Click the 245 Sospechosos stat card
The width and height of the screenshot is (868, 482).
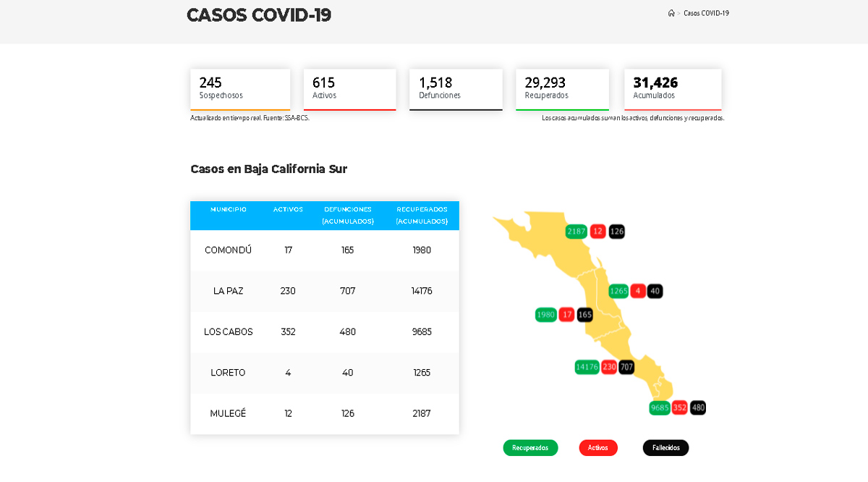(239, 88)
